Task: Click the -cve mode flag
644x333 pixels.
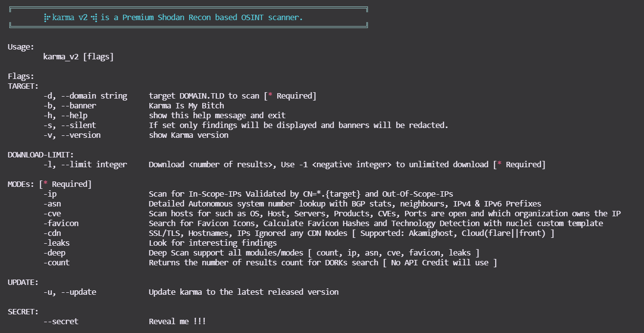Action: pos(52,214)
